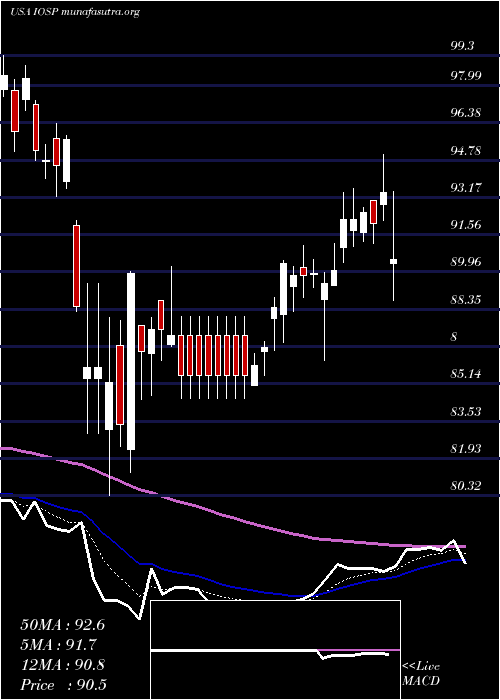Select the 'Price : 90.5' readout
This screenshot has height=700, width=500.
pyautogui.click(x=63, y=685)
